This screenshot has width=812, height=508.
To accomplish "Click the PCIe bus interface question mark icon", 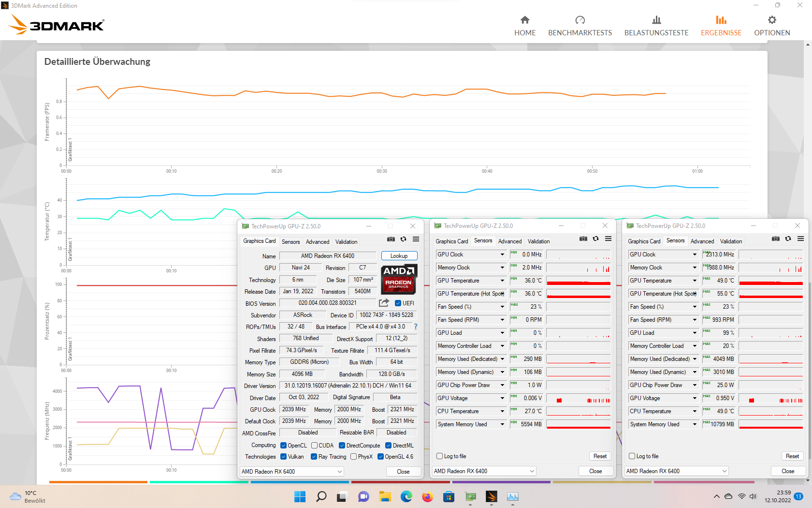I will (415, 326).
